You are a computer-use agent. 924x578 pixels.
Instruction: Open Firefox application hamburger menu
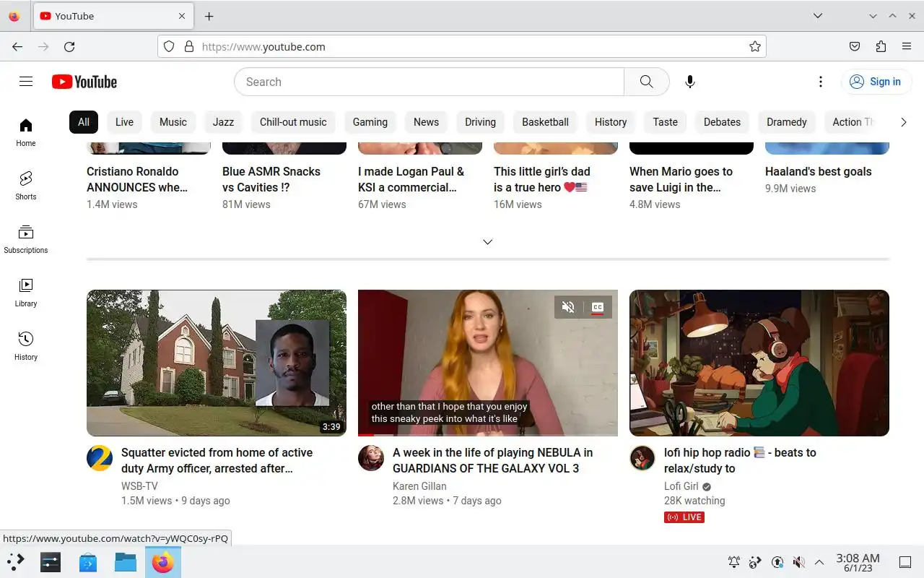click(907, 46)
